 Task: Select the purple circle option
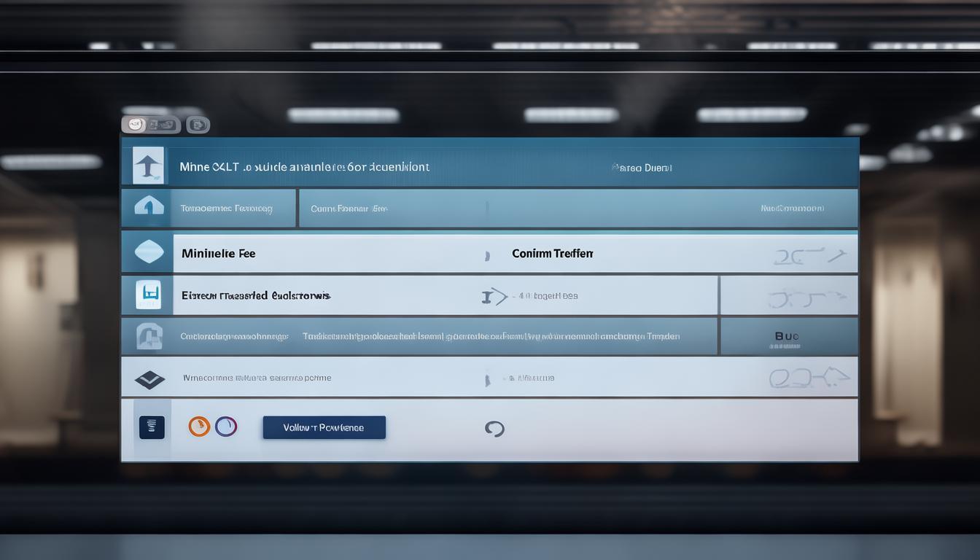tap(226, 427)
